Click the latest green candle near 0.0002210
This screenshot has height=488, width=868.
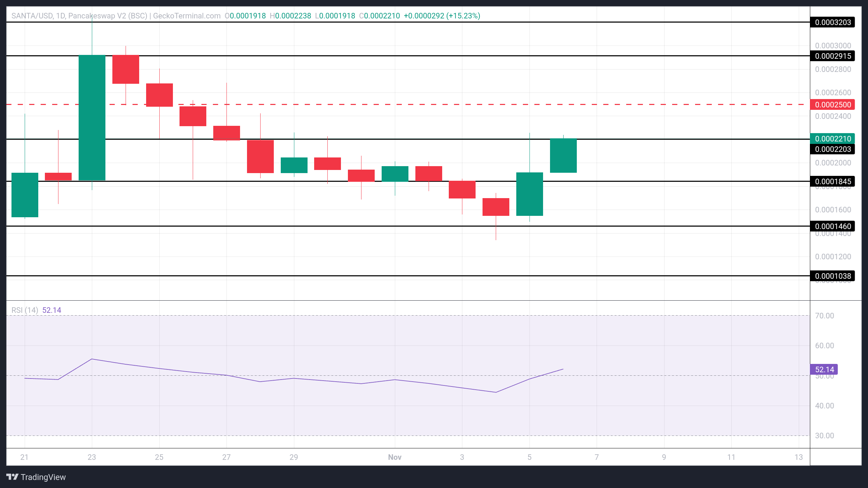click(563, 155)
